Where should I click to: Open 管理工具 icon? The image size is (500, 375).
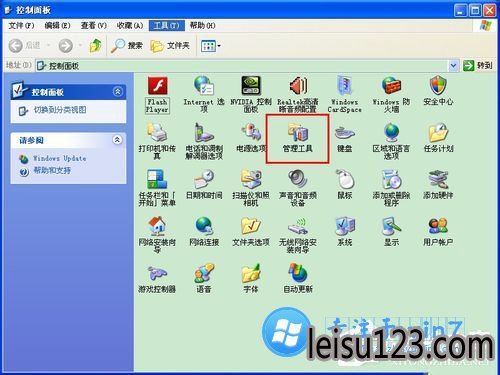pos(298,132)
